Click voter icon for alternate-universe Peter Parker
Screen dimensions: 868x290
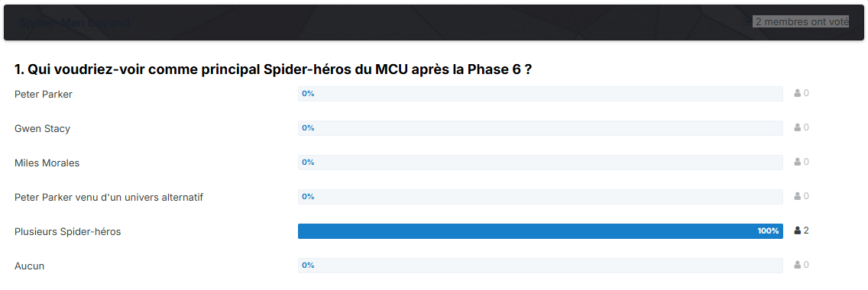[797, 196]
